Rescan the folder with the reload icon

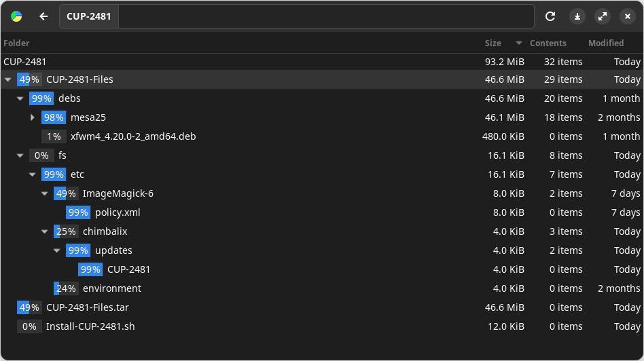(550, 16)
